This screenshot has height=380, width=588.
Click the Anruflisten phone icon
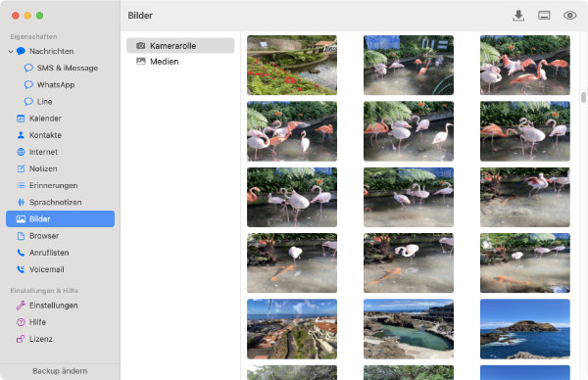click(21, 253)
